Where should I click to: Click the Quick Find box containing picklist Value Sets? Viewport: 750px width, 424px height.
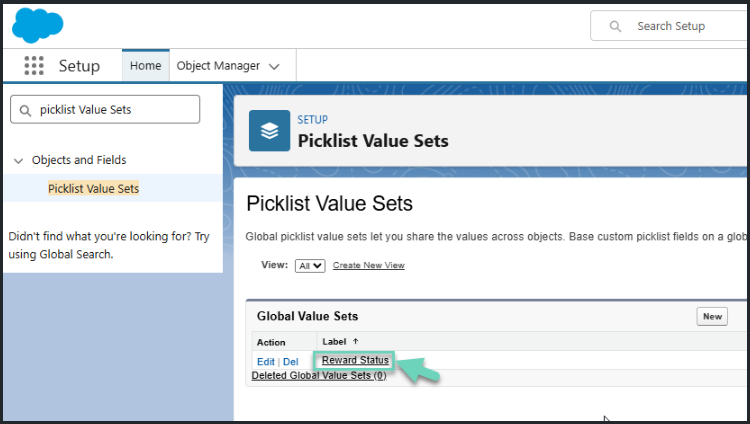tap(105, 110)
